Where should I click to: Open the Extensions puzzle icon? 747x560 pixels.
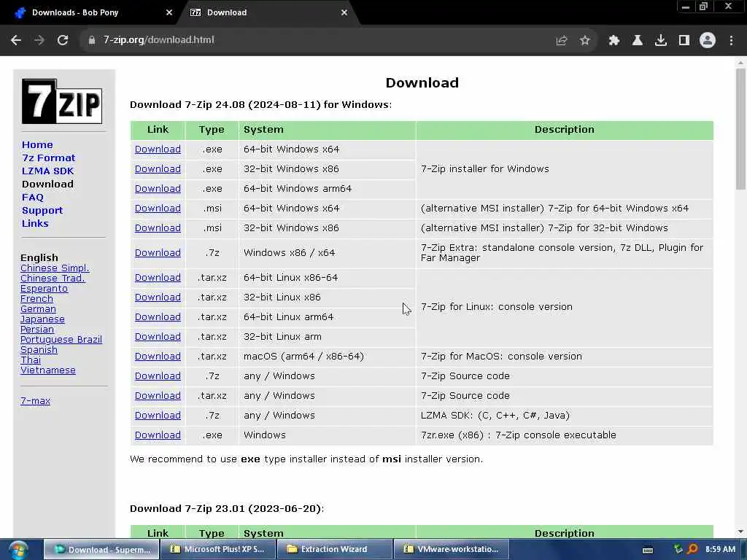point(614,41)
